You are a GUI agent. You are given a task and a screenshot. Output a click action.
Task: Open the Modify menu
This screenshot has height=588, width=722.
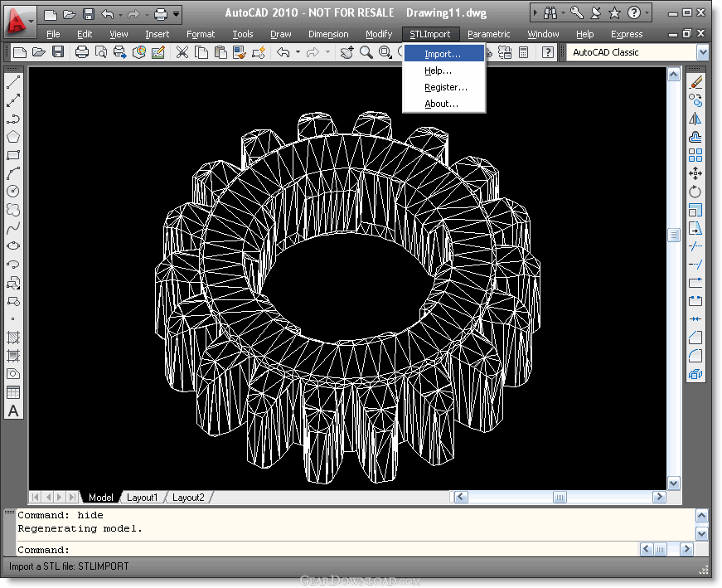pos(379,34)
